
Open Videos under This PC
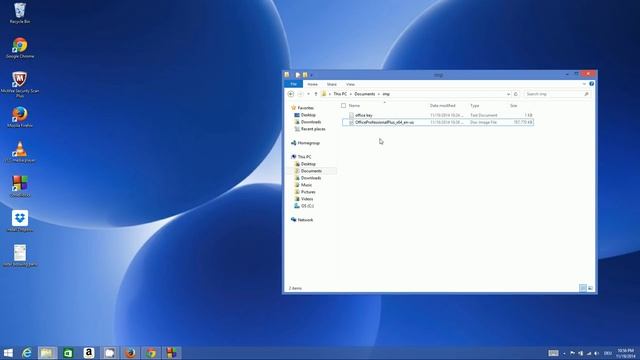(x=307, y=199)
